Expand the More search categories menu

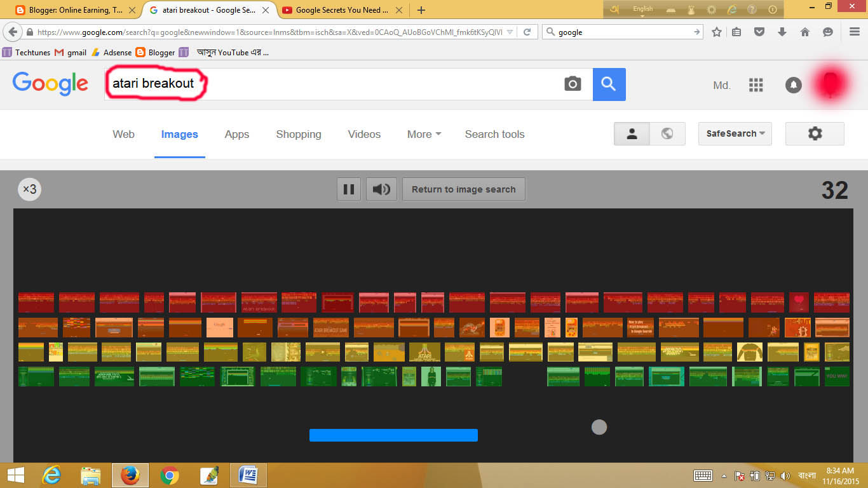[424, 134]
